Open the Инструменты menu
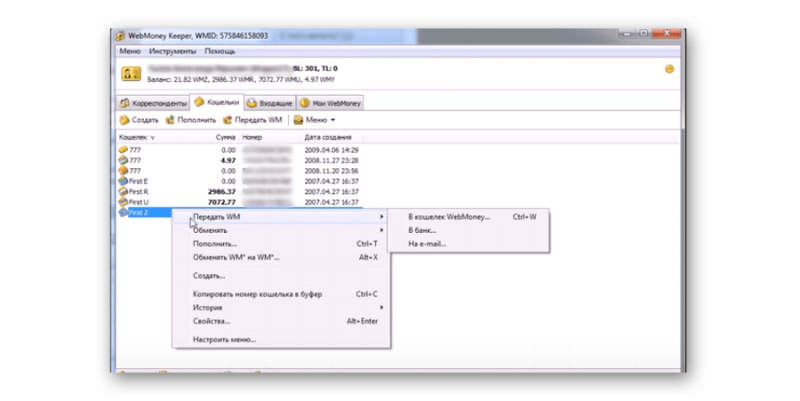Image resolution: width=800 pixels, height=401 pixels. (172, 52)
